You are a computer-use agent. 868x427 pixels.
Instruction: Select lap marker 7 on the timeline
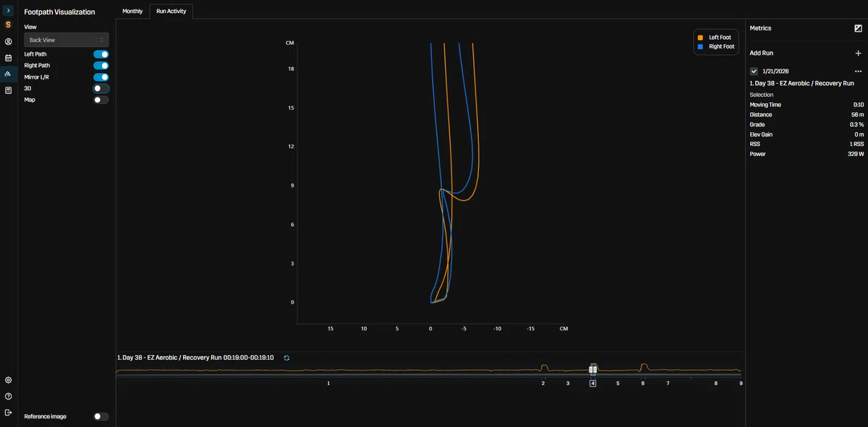(x=668, y=384)
